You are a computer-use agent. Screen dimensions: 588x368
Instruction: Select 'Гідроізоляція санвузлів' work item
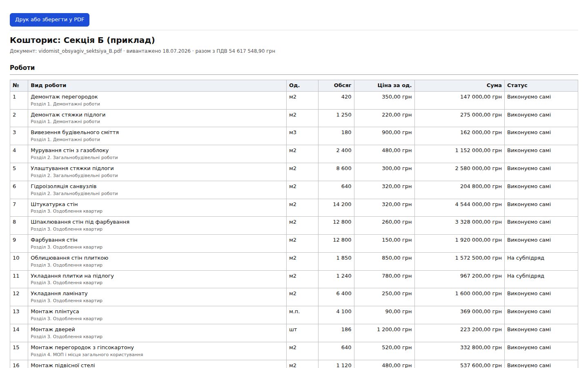[63, 186]
